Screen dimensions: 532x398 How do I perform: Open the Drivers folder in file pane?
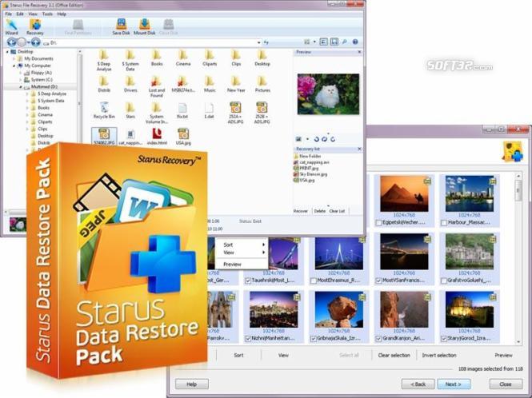(x=130, y=85)
